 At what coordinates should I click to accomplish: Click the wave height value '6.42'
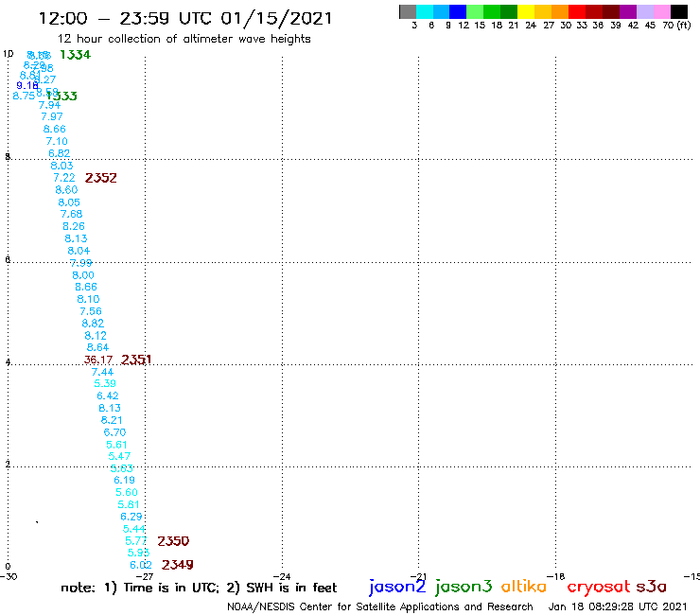[108, 395]
